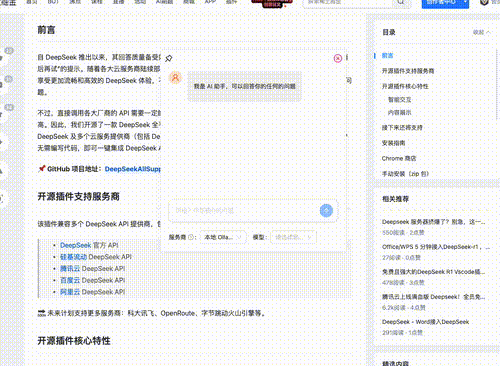Click the 开源插件核心特性 article heading

[x=74, y=341]
